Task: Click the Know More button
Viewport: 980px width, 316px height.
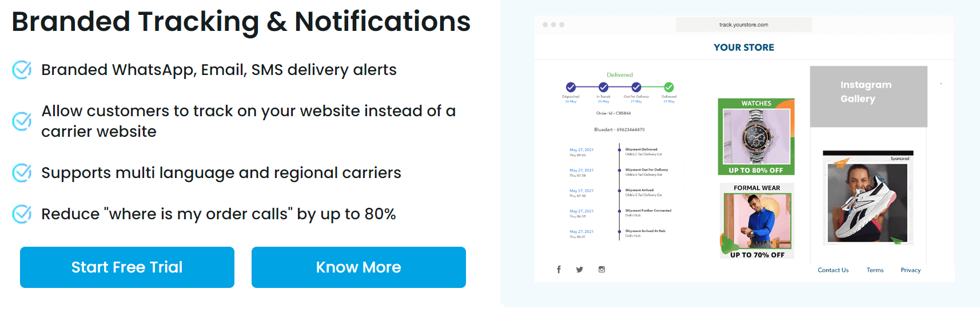Action: (358, 267)
